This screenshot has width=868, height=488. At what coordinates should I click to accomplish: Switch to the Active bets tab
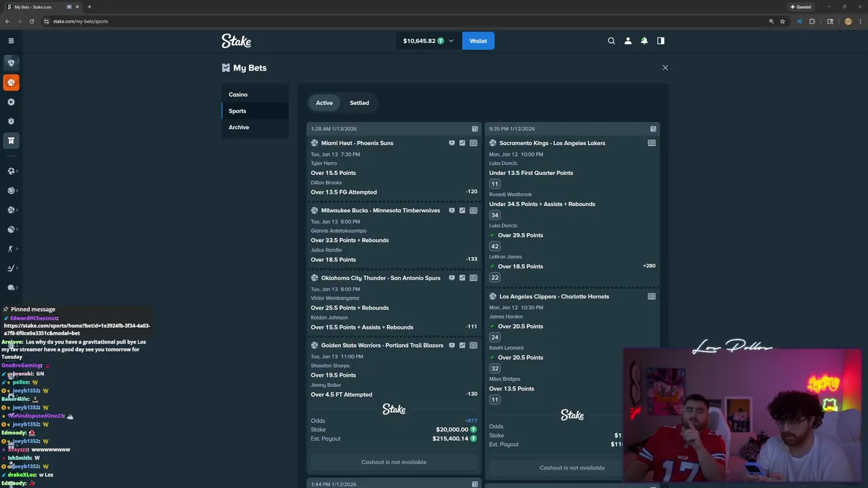(x=324, y=103)
